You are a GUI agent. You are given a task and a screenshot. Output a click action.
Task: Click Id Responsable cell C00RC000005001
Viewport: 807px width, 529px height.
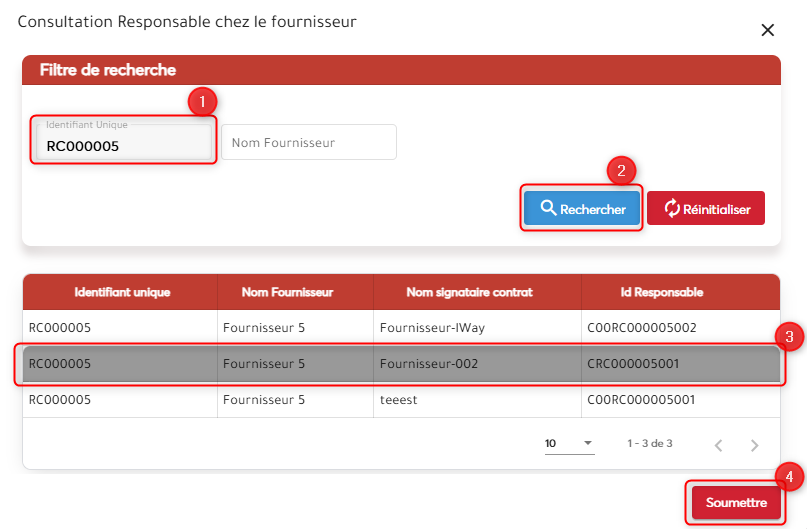tap(640, 400)
